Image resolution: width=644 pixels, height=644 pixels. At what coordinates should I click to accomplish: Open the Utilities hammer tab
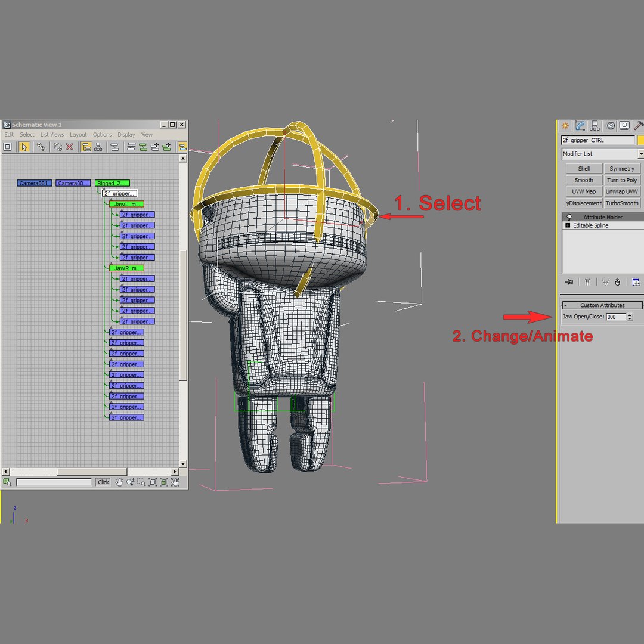pyautogui.click(x=638, y=126)
